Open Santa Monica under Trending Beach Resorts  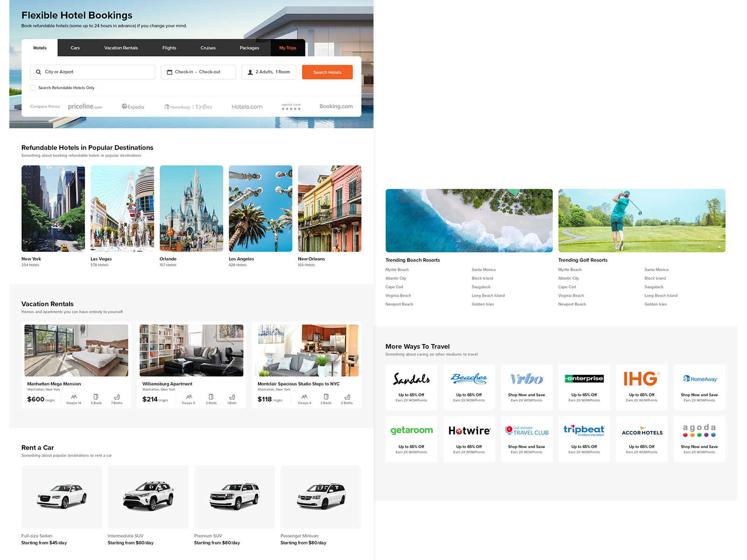[484, 270]
